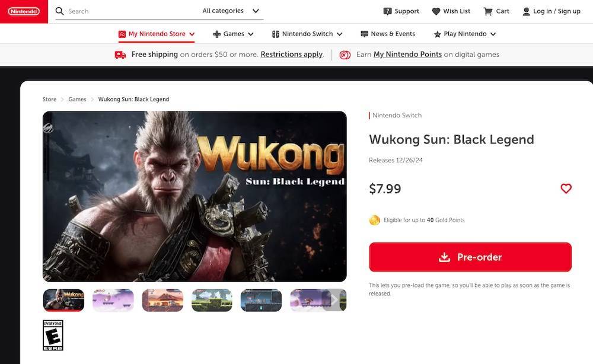Image resolution: width=593 pixels, height=364 pixels.
Task: Add game to wish list with heart toggle
Action: pyautogui.click(x=566, y=189)
